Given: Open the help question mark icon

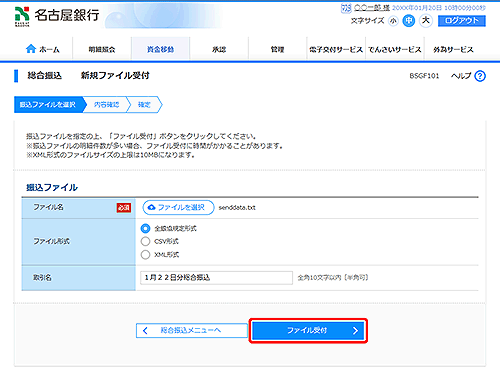Looking at the screenshot, I should point(480,76).
